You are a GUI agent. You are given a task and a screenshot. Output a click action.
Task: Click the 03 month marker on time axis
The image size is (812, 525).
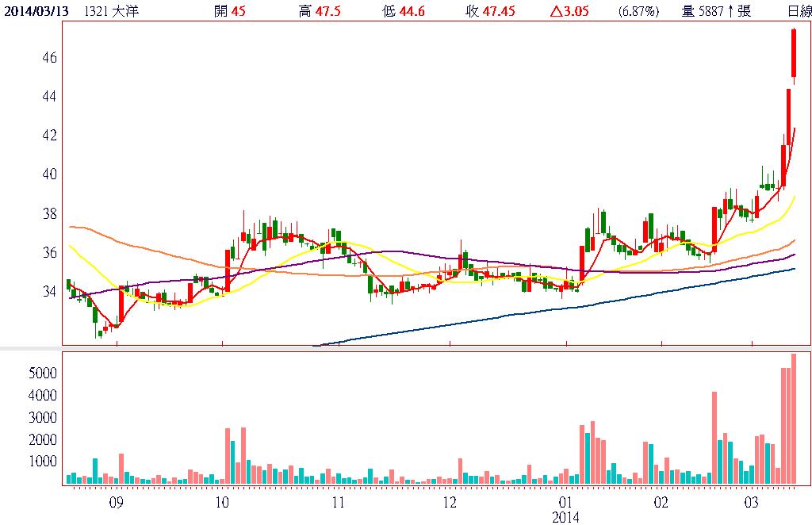pyautogui.click(x=752, y=503)
